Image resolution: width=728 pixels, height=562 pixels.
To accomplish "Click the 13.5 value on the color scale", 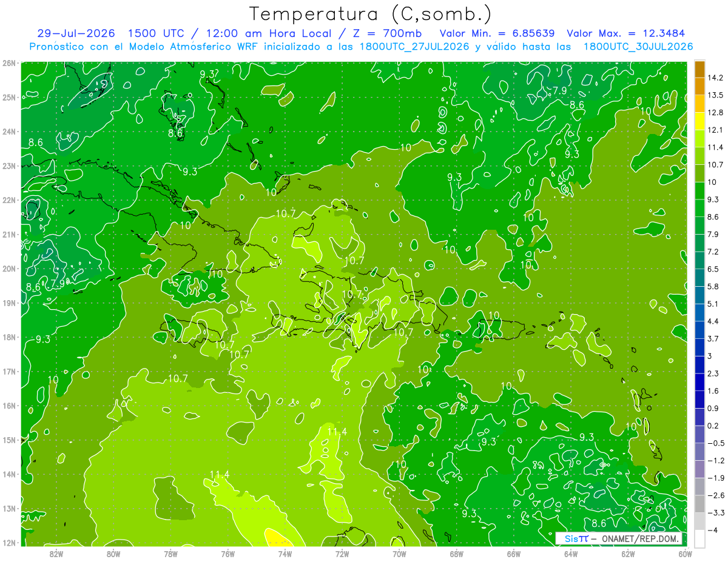I will pos(716,95).
